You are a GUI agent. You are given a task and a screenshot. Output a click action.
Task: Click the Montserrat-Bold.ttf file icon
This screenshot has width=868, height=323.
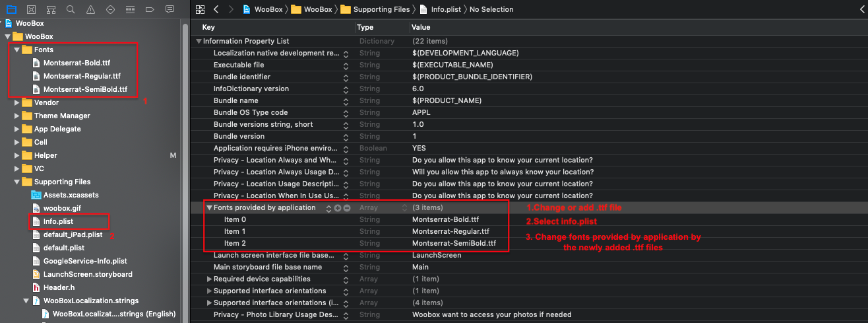[37, 63]
